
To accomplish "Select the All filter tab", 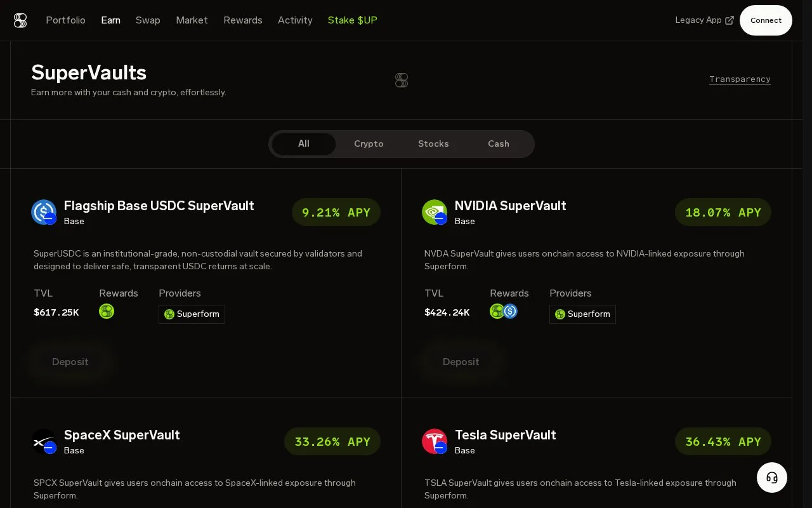I will click(x=304, y=144).
